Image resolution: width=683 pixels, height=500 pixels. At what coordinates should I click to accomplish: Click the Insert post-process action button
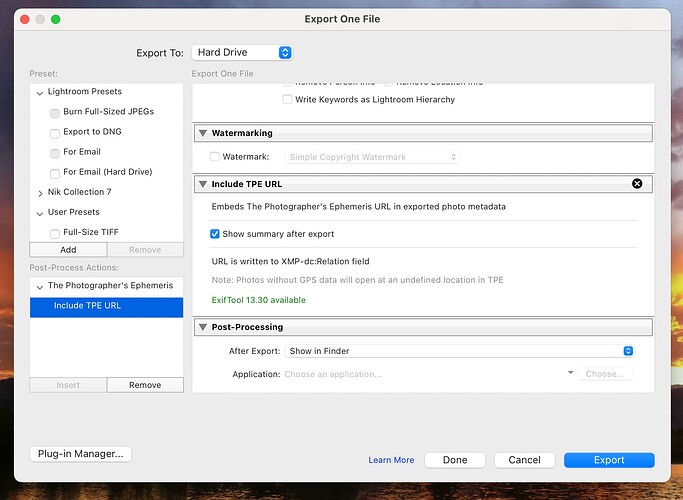click(68, 385)
